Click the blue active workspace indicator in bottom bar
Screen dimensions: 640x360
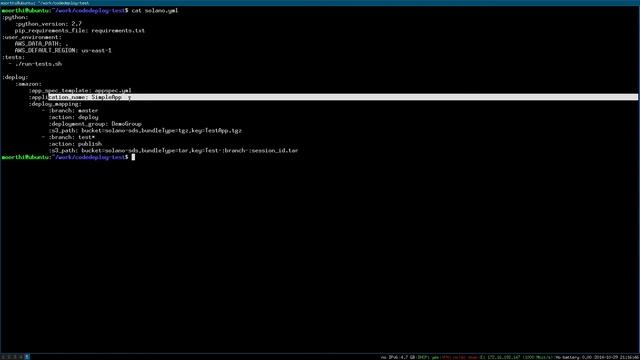27,357
